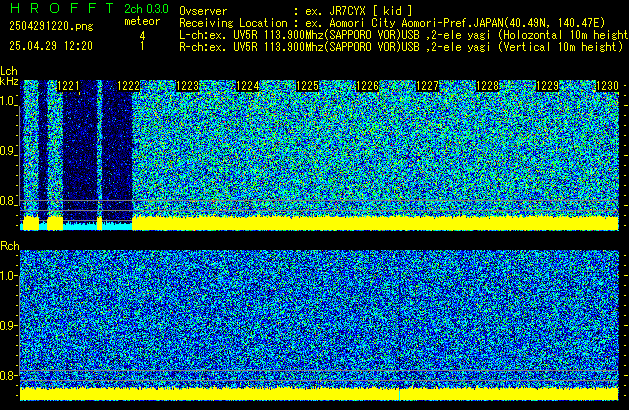This screenshot has width=629, height=410.
Task: Click the meteor count value 1
Action: pyautogui.click(x=142, y=46)
